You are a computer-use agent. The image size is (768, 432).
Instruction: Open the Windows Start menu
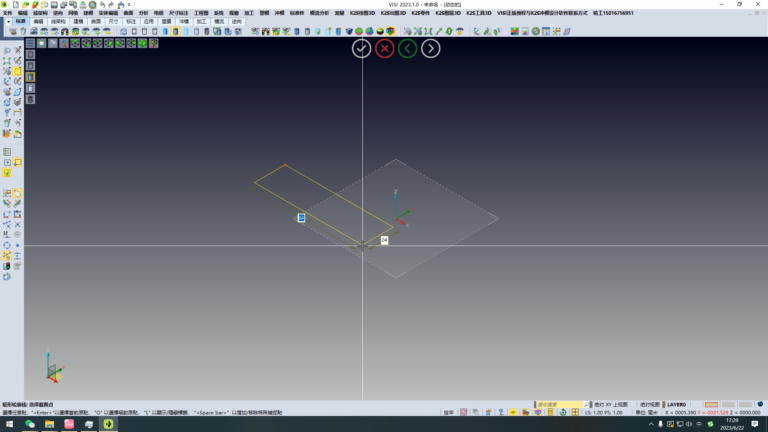click(x=9, y=424)
